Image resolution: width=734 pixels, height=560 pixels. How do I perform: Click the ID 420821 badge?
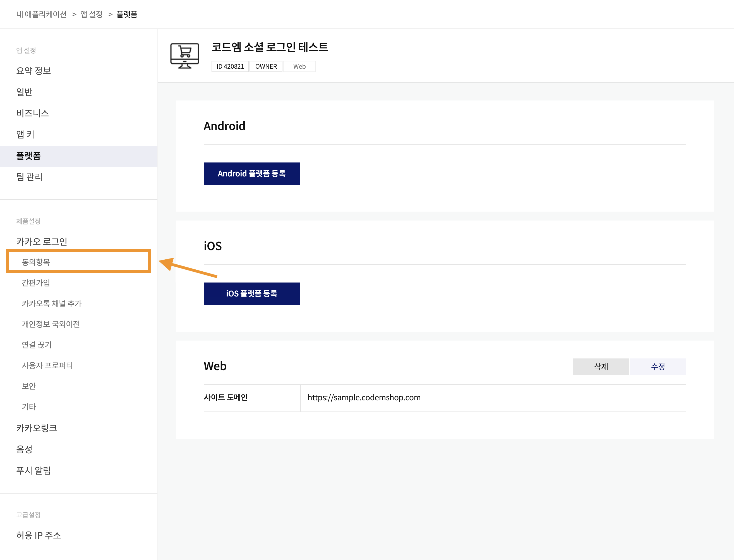[x=230, y=66]
